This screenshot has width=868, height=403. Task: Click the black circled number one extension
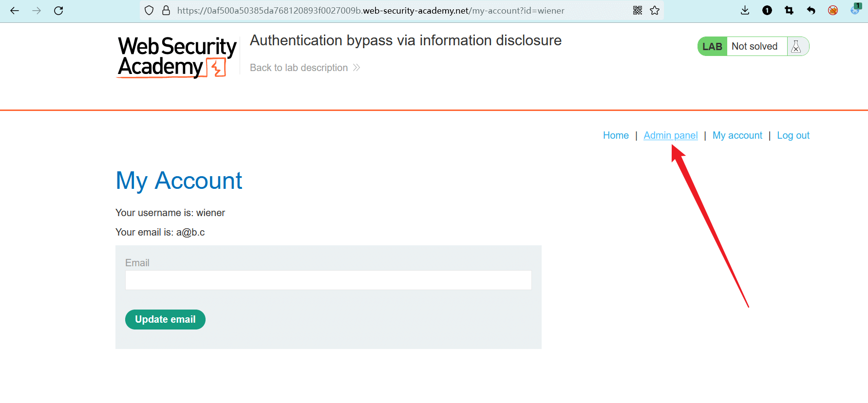[767, 11]
